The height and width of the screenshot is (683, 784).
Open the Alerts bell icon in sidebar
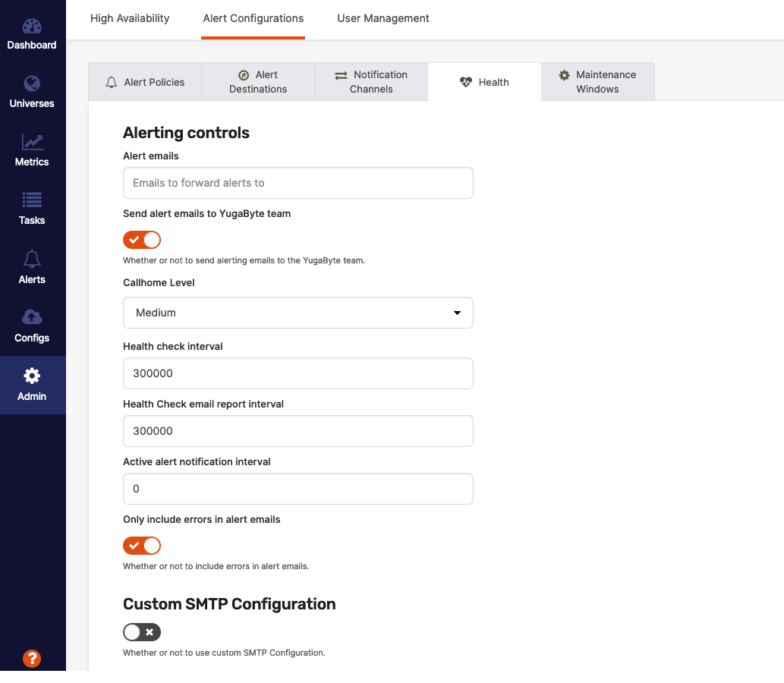pos(32,260)
